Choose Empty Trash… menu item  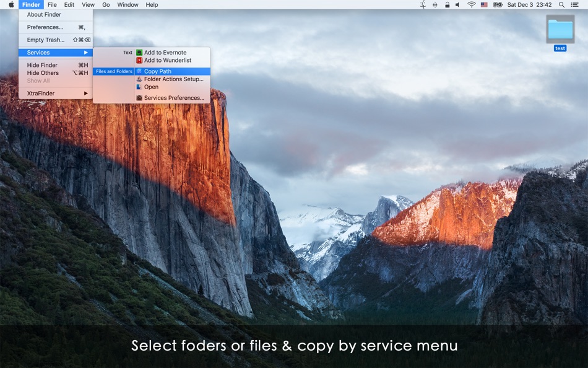[x=56, y=40]
